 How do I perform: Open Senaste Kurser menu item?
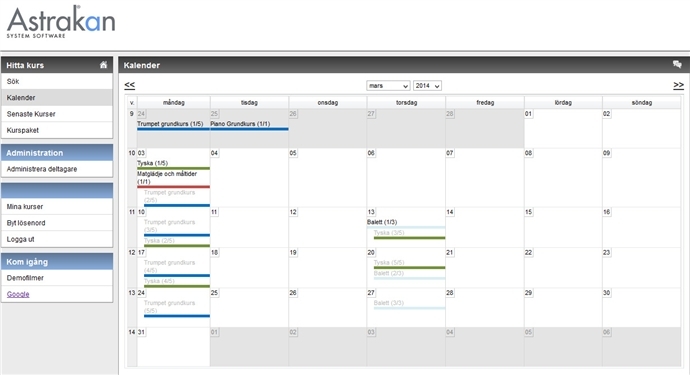point(57,114)
